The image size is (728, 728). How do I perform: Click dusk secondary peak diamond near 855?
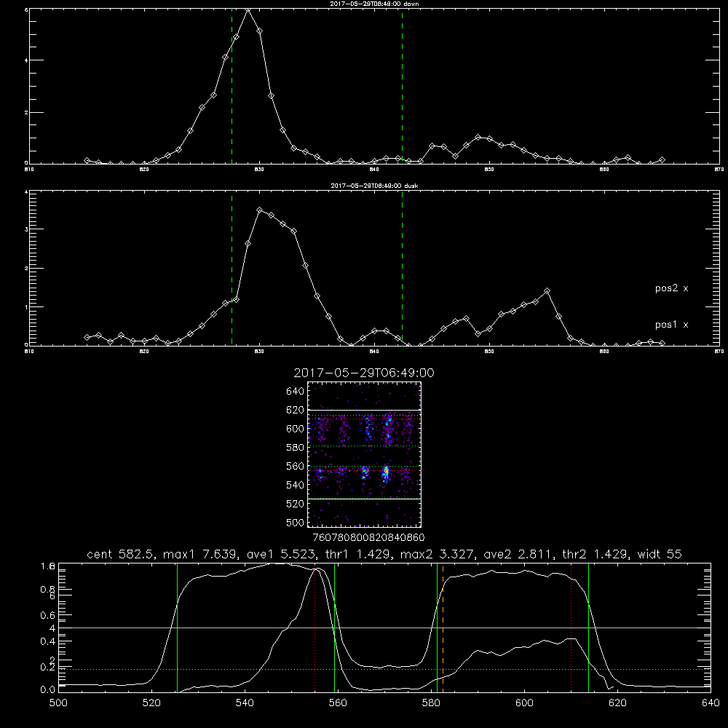coord(547,290)
